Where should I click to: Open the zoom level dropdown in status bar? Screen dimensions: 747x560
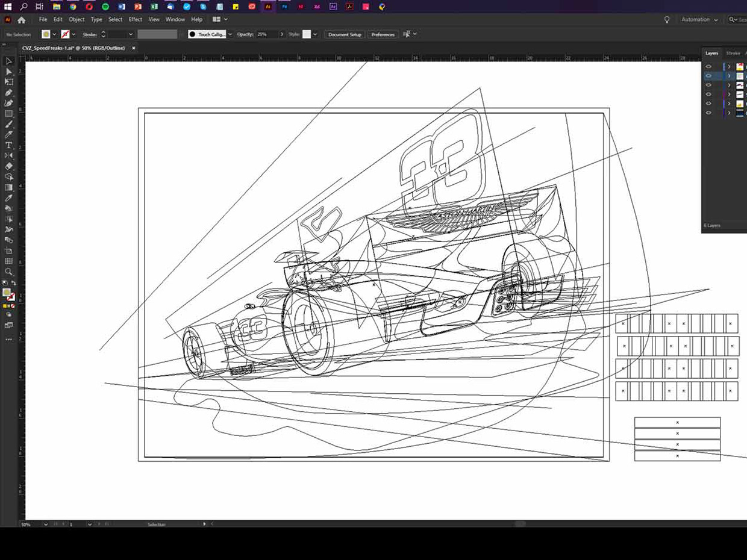46,524
